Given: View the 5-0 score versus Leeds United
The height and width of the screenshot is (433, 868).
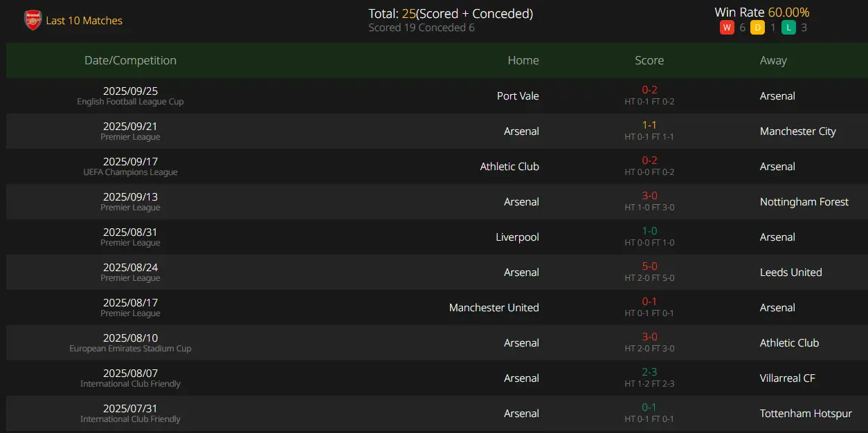Looking at the screenshot, I should pyautogui.click(x=649, y=266).
